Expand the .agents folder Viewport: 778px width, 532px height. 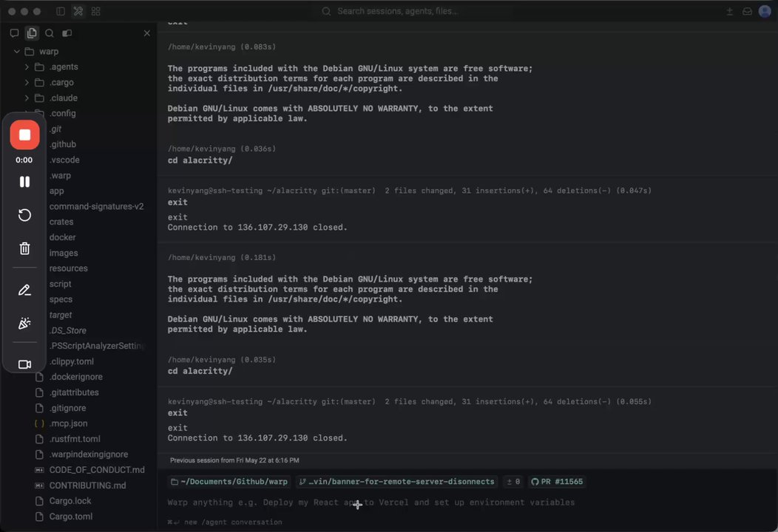27,67
